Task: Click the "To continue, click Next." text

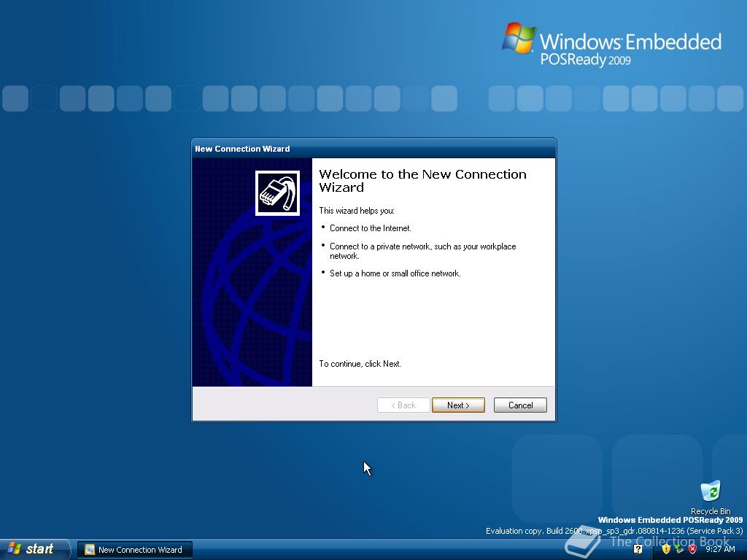Action: click(360, 364)
